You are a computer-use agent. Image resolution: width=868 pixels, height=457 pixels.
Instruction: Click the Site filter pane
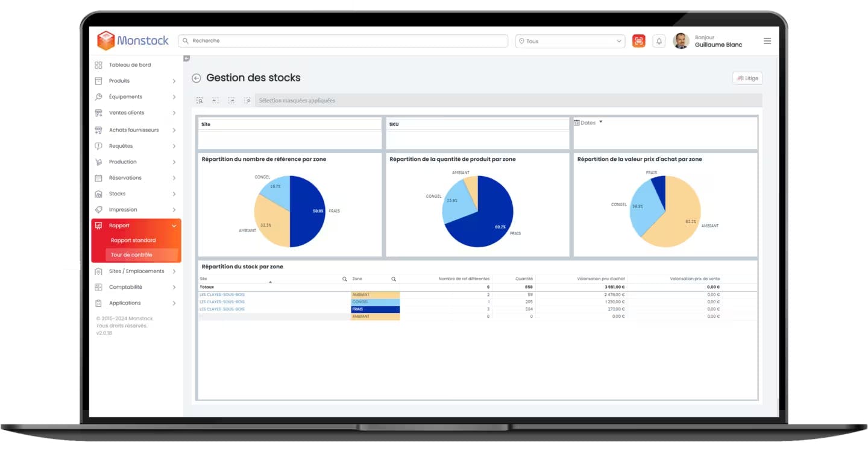pyautogui.click(x=290, y=133)
